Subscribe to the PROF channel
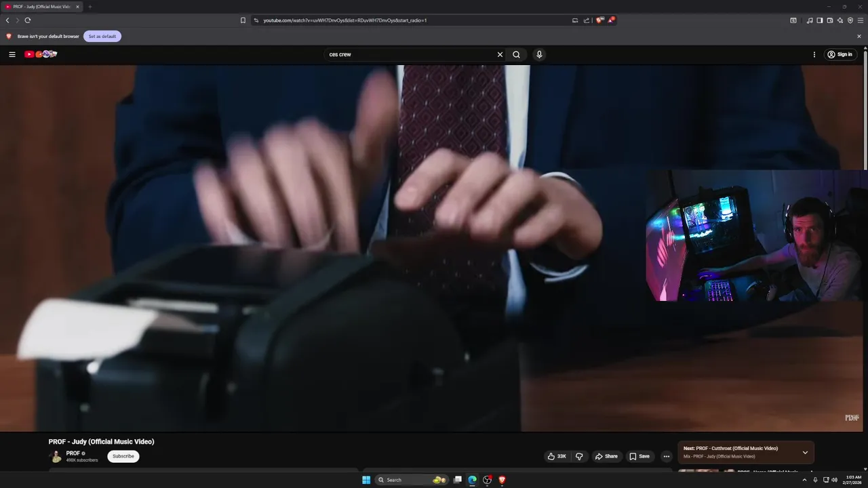868x488 pixels. click(x=123, y=456)
